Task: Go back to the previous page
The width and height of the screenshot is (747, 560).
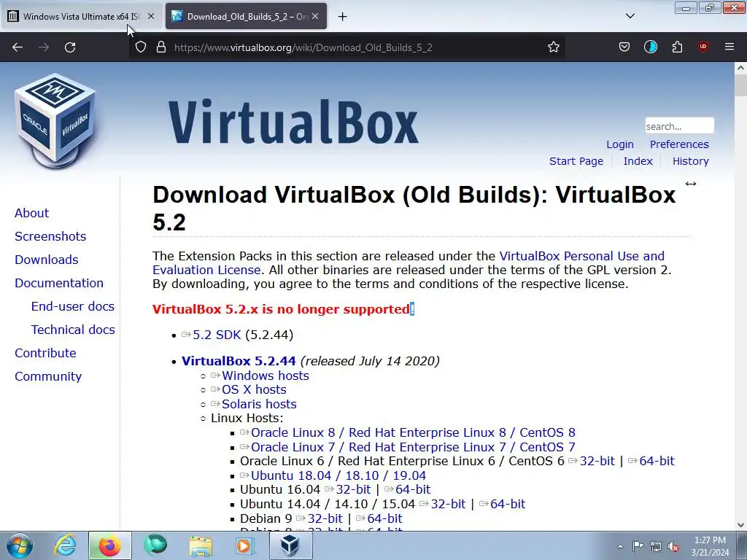Action: coord(18,47)
